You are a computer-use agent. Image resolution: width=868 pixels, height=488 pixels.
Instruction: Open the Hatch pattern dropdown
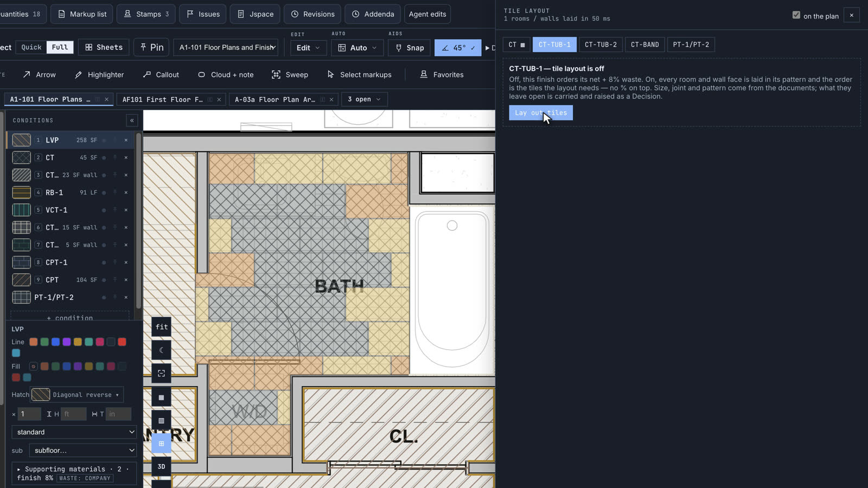77,395
